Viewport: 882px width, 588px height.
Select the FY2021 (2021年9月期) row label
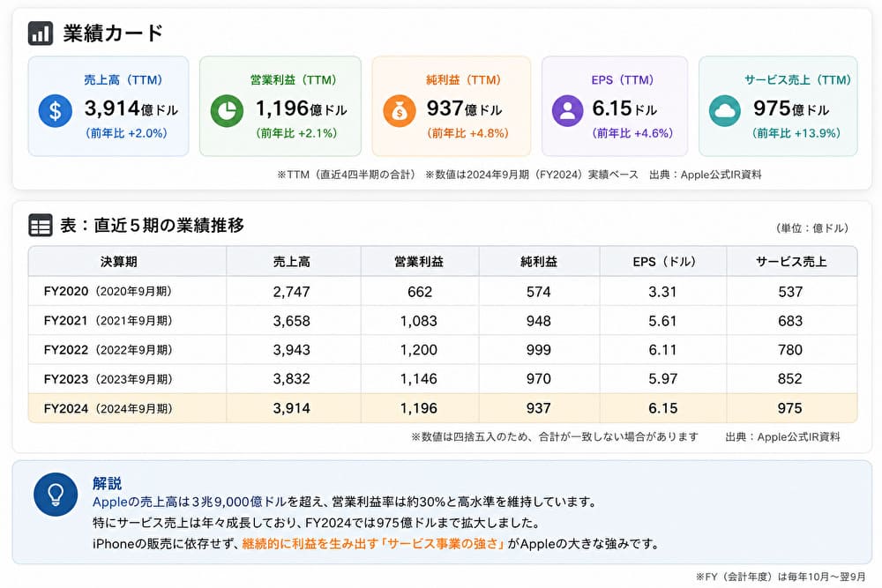[108, 320]
